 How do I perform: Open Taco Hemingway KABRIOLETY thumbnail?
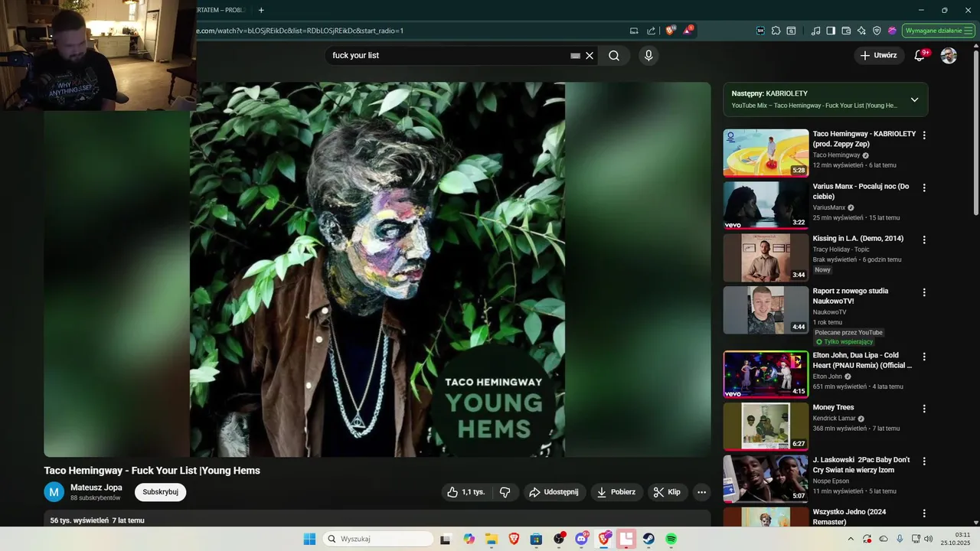pyautogui.click(x=766, y=153)
